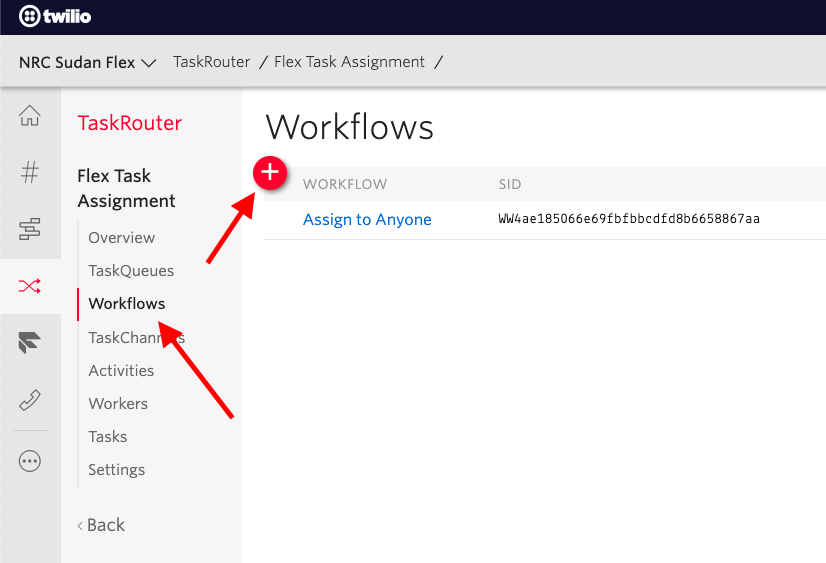The height and width of the screenshot is (563, 826).
Task: Open the All Products ellipsis icon
Action: point(30,461)
